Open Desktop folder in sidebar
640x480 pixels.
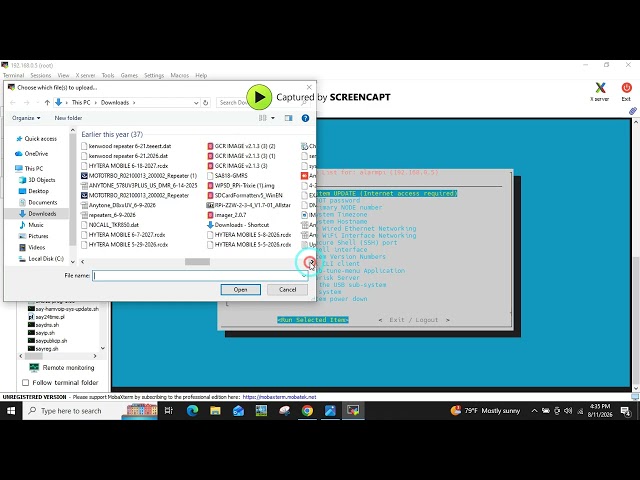(x=34, y=191)
